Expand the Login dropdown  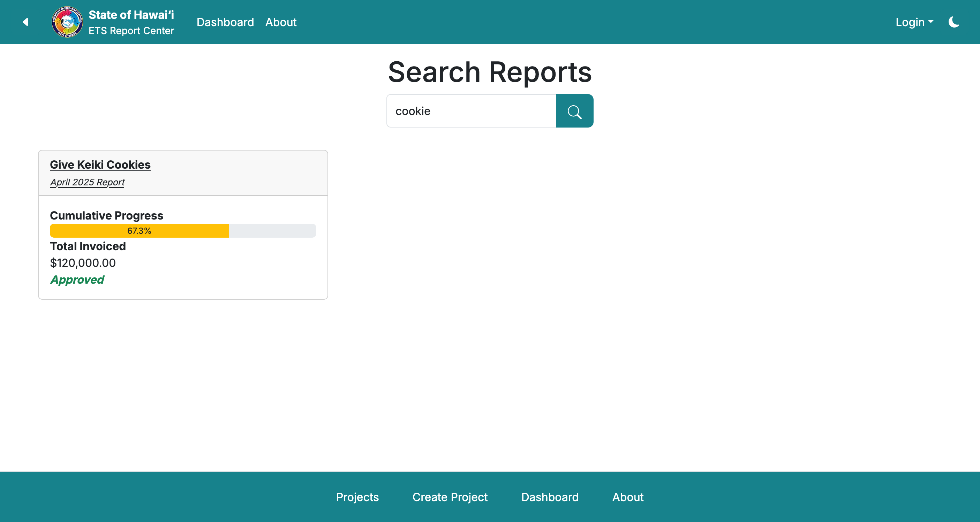(x=914, y=22)
